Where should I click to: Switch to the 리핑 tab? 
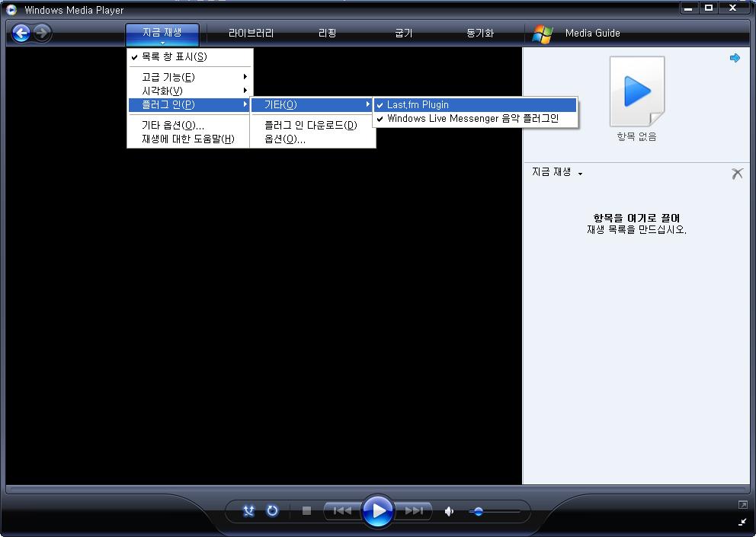pyautogui.click(x=327, y=34)
